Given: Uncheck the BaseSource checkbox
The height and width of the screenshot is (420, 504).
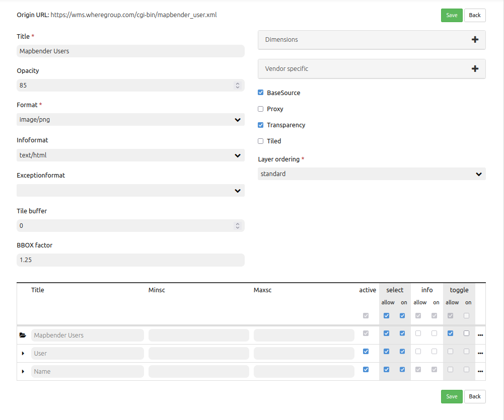Looking at the screenshot, I should [x=261, y=93].
